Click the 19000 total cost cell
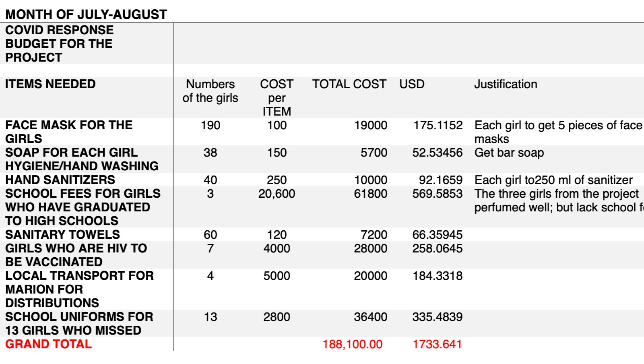The image size is (644, 364). click(x=371, y=125)
